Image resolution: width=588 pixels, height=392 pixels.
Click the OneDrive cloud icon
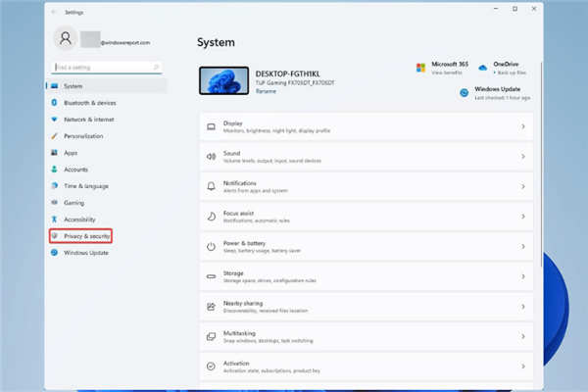pos(482,68)
